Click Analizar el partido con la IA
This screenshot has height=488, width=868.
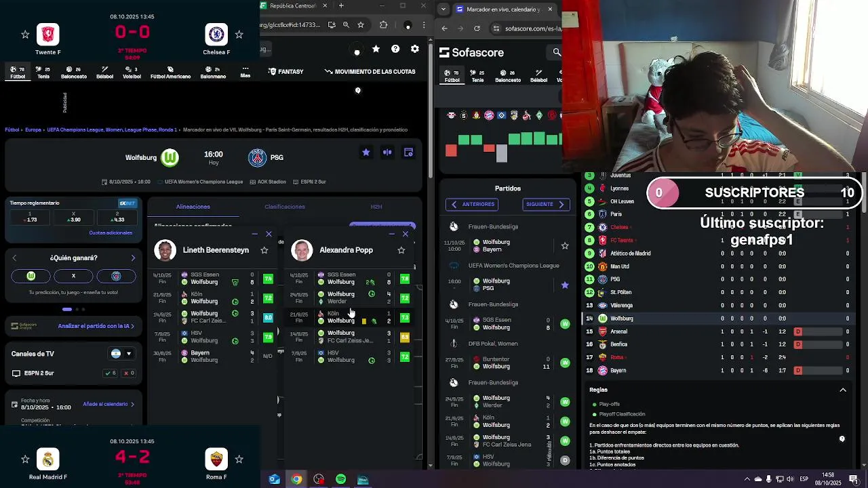click(96, 326)
